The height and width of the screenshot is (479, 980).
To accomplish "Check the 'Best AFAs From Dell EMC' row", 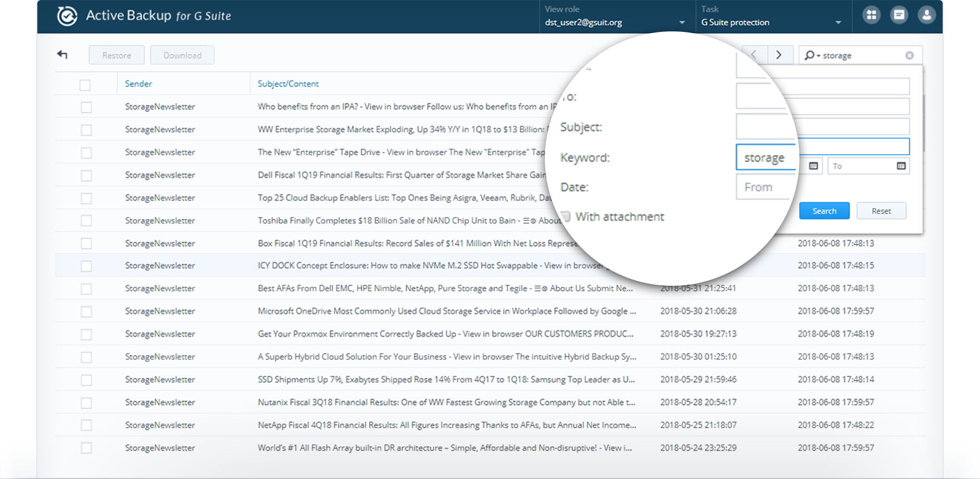I will tap(86, 289).
